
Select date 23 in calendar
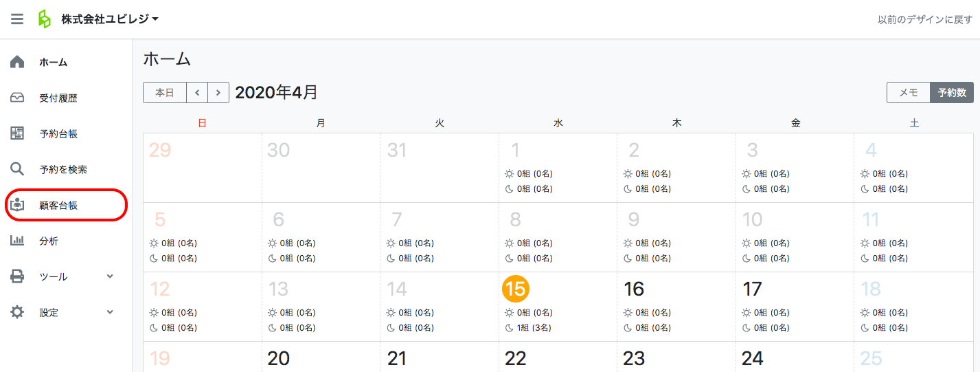(x=634, y=358)
